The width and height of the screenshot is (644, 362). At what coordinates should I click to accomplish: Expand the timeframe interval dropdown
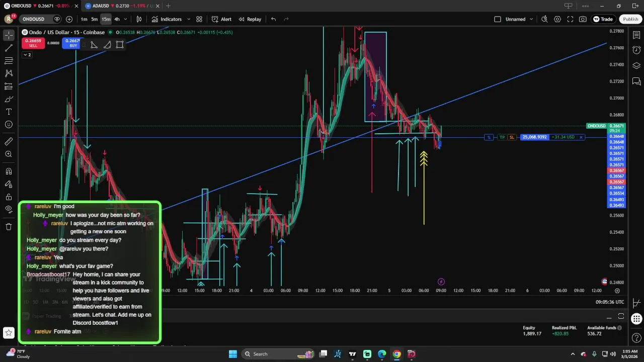pos(125,19)
